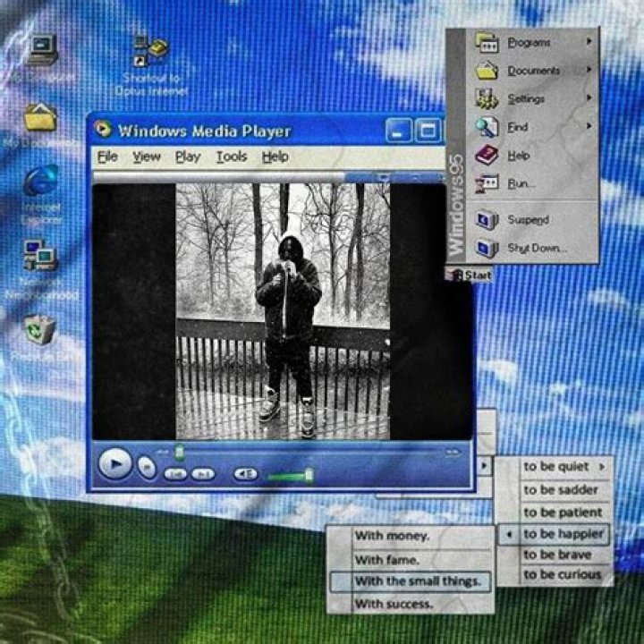Select 'to be sadder' menu entry
This screenshot has height=644, width=644.
coord(561,490)
